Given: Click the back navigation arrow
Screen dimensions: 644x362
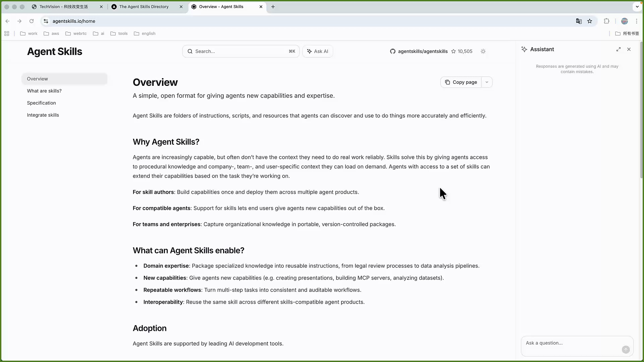Looking at the screenshot, I should click(7, 21).
